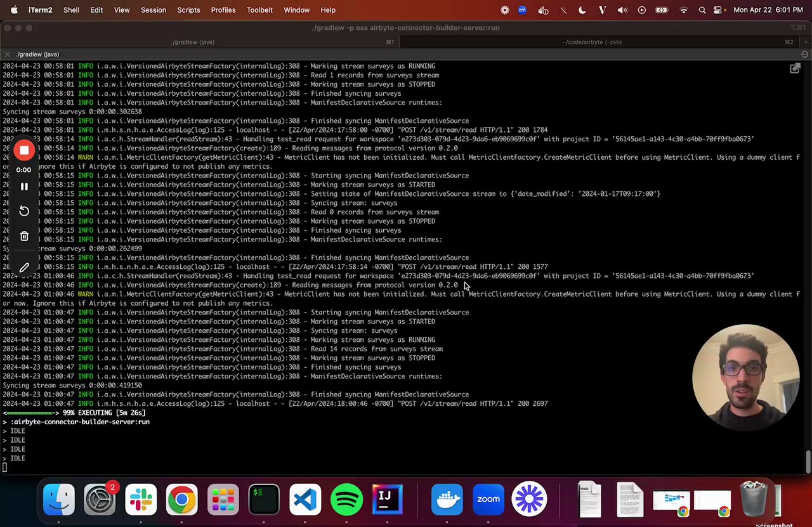Click 'Syncing stream surveys 0:00:00.302638' line

point(72,112)
